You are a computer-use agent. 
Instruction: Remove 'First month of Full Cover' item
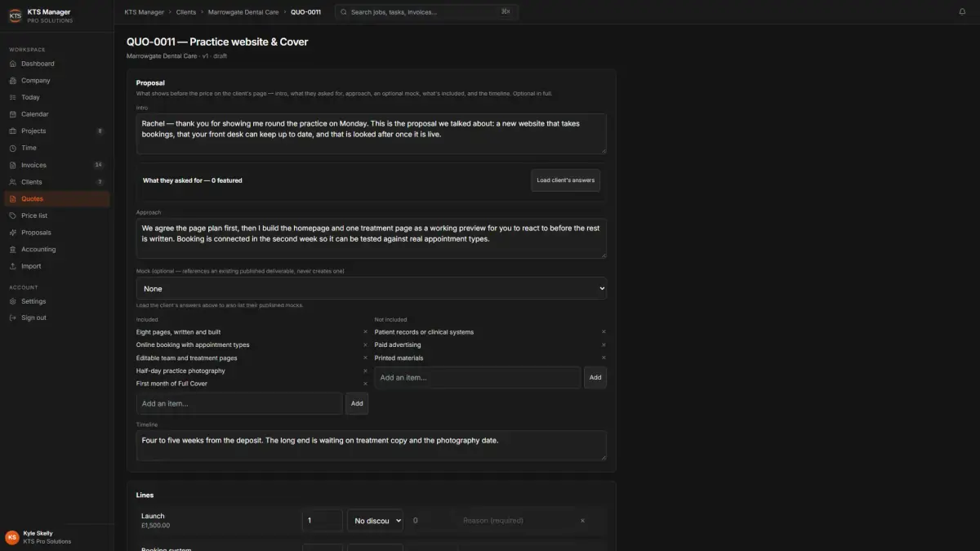[x=365, y=384]
